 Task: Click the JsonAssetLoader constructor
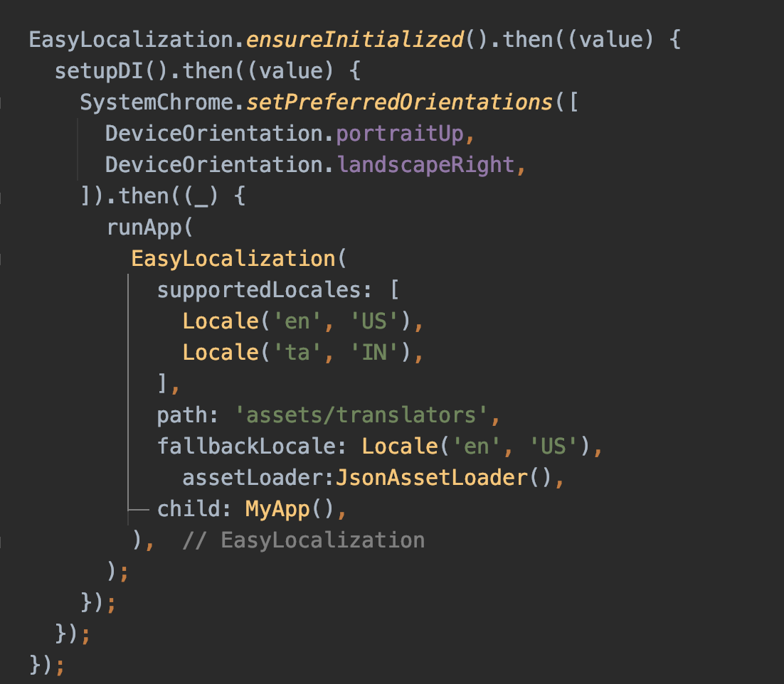[432, 478]
